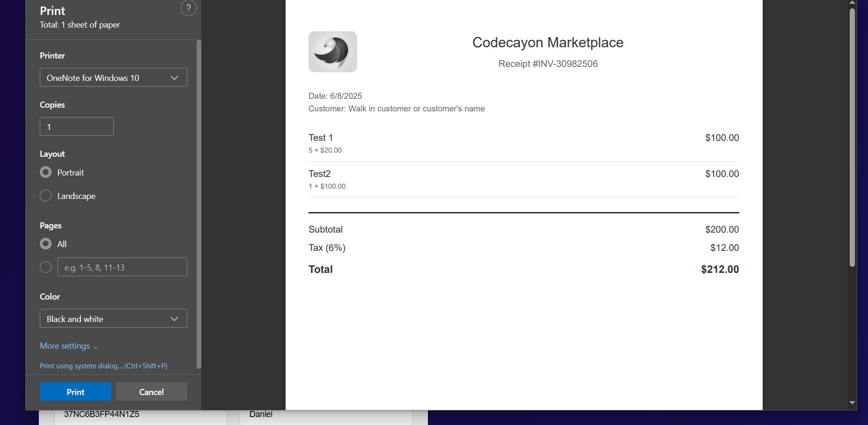868x425 pixels.
Task: Click Receipt #INV-30982506 text
Action: 548,64
